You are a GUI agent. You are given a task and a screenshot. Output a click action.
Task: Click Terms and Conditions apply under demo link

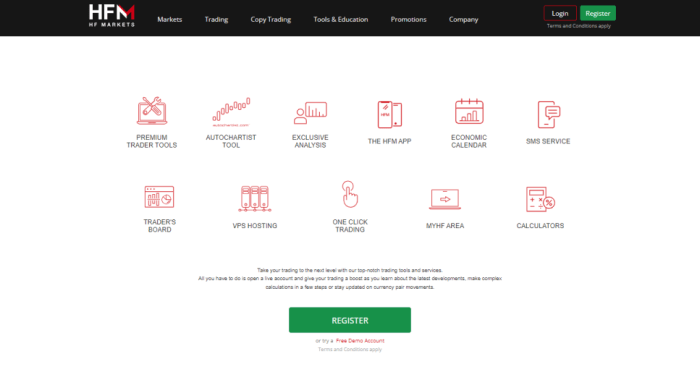point(350,350)
